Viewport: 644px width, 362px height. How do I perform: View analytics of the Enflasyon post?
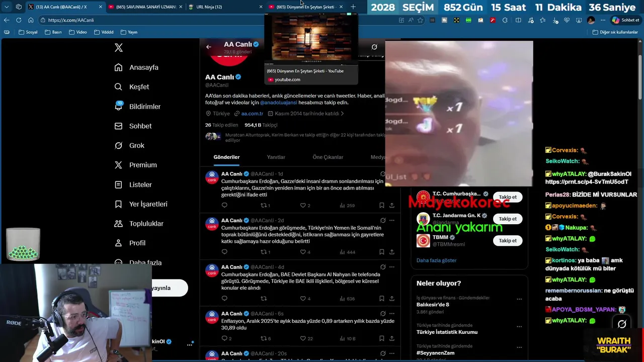coord(347,338)
